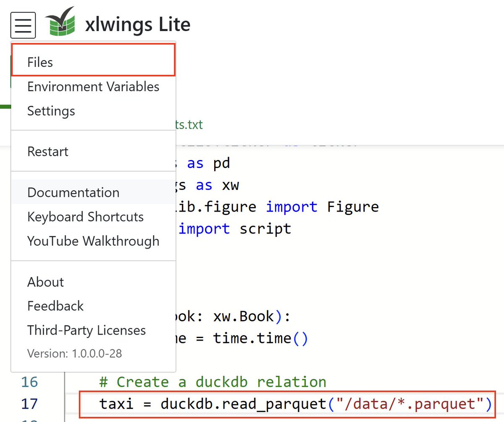Open the About dialog
The width and height of the screenshot is (504, 422).
45,282
